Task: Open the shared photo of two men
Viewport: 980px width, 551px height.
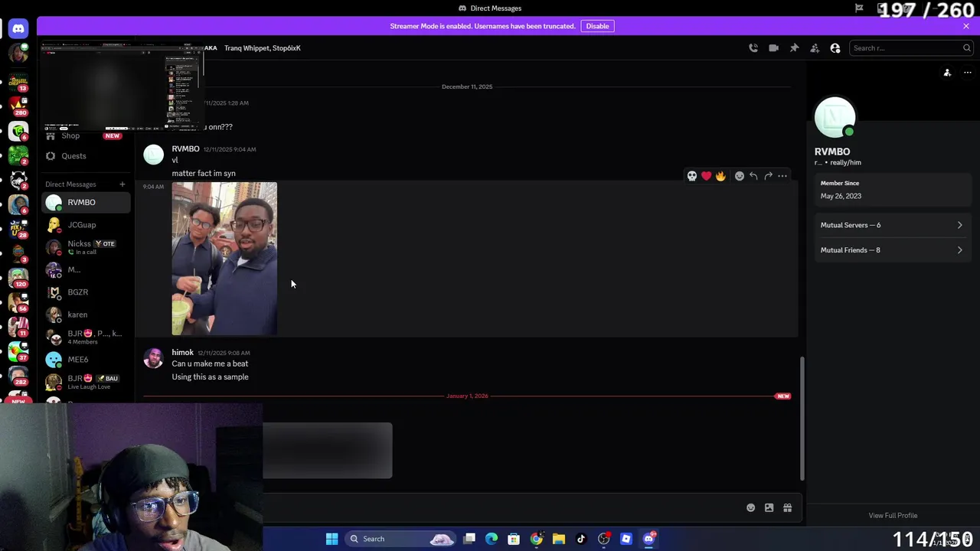Action: click(x=224, y=259)
